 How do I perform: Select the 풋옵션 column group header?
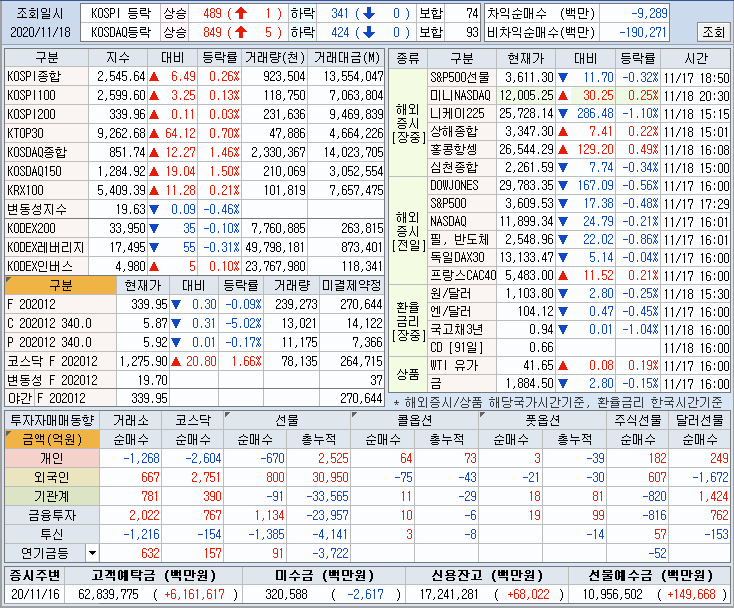click(543, 420)
